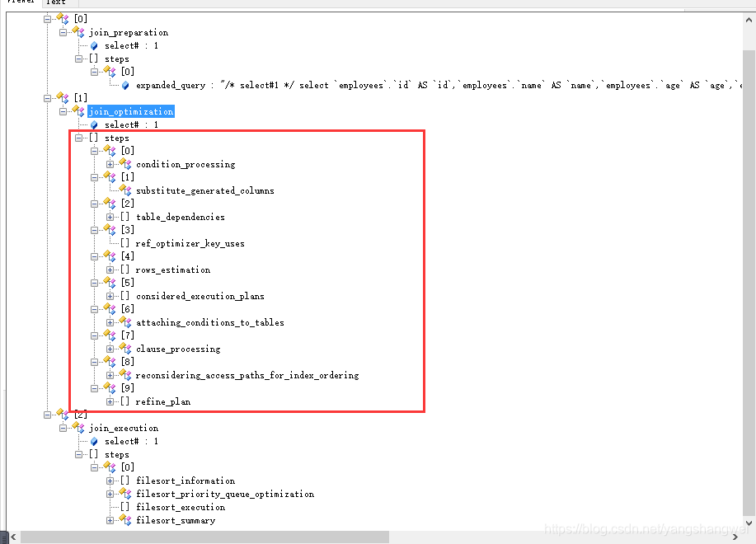The height and width of the screenshot is (544, 756).
Task: Select the filesort_execution tree item
Action: pos(181,507)
